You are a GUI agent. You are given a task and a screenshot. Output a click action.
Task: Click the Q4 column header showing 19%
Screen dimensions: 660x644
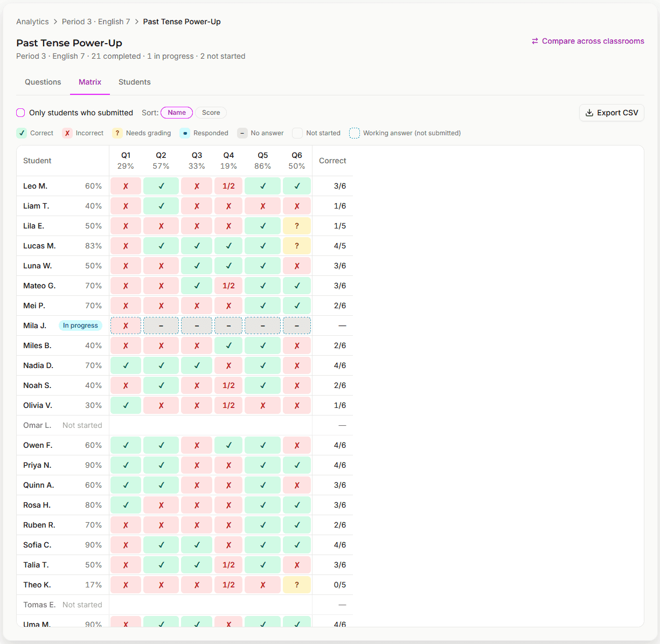[x=228, y=161]
